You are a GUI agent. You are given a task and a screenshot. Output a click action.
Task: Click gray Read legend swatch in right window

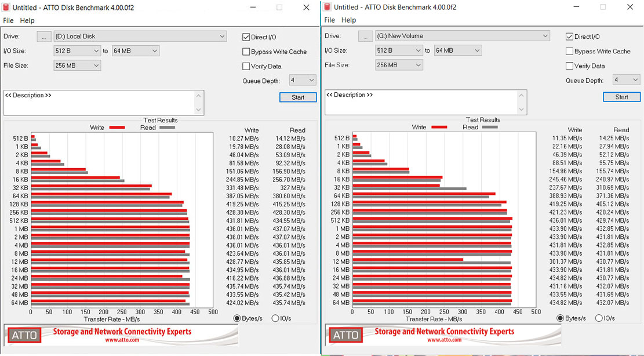(x=490, y=128)
